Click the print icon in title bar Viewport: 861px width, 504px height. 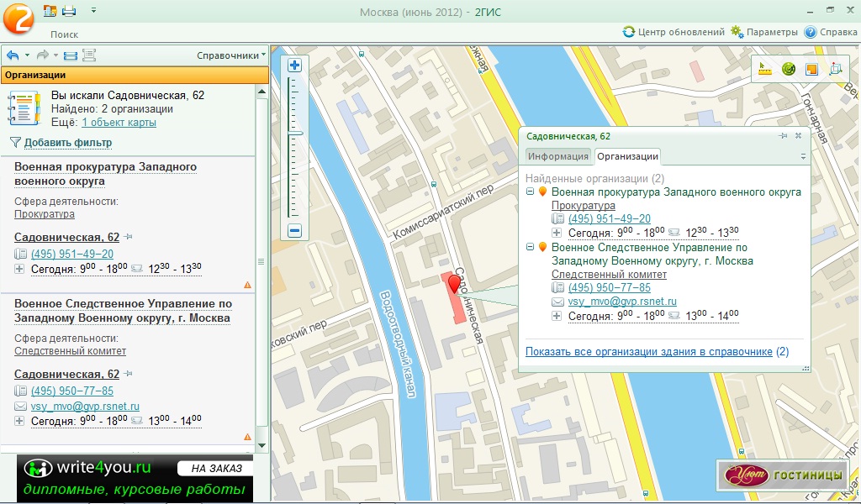tap(69, 11)
